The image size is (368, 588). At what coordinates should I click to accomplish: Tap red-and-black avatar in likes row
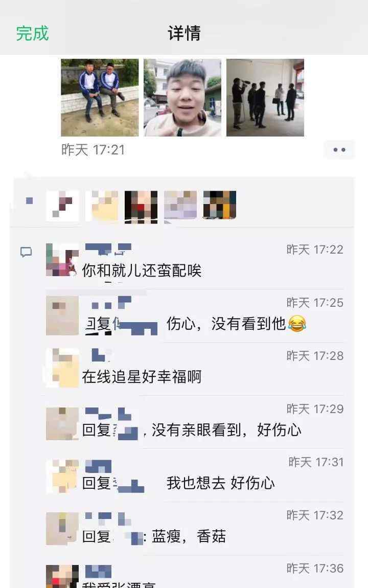coord(141,206)
